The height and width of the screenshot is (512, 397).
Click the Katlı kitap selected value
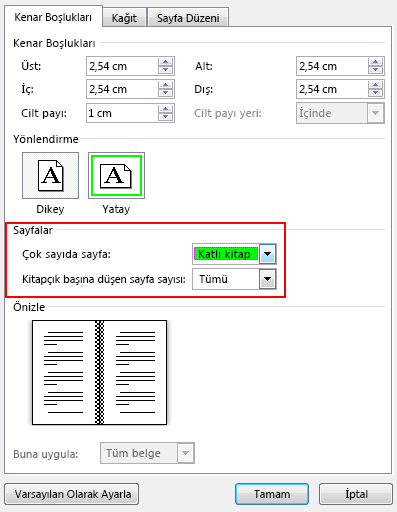tap(226, 254)
